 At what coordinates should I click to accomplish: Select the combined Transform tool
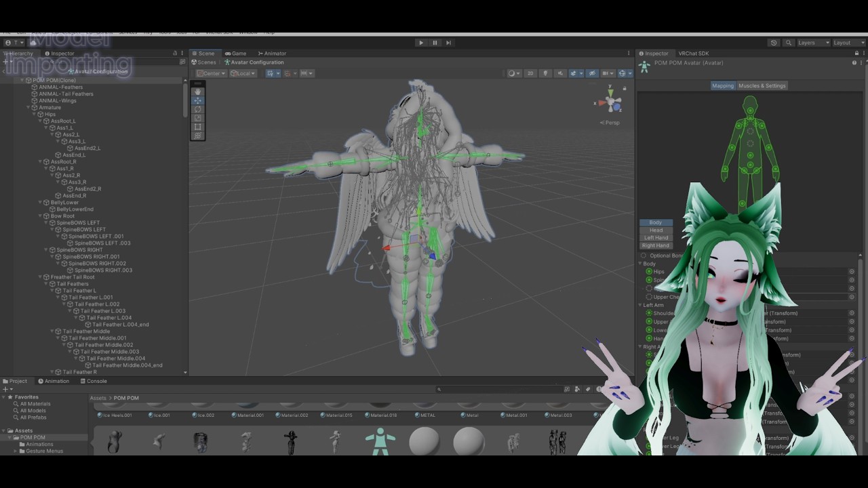197,135
